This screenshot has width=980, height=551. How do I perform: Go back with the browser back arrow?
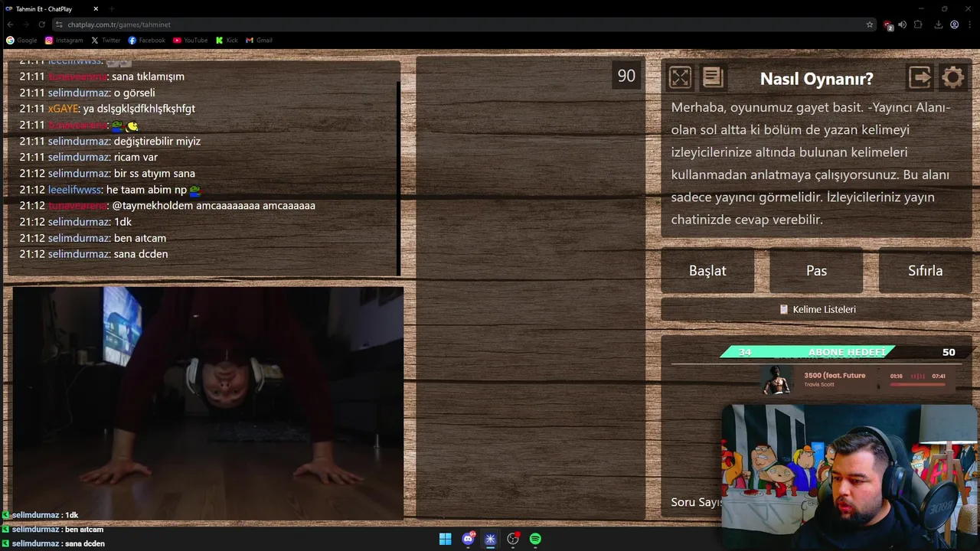pyautogui.click(x=11, y=24)
